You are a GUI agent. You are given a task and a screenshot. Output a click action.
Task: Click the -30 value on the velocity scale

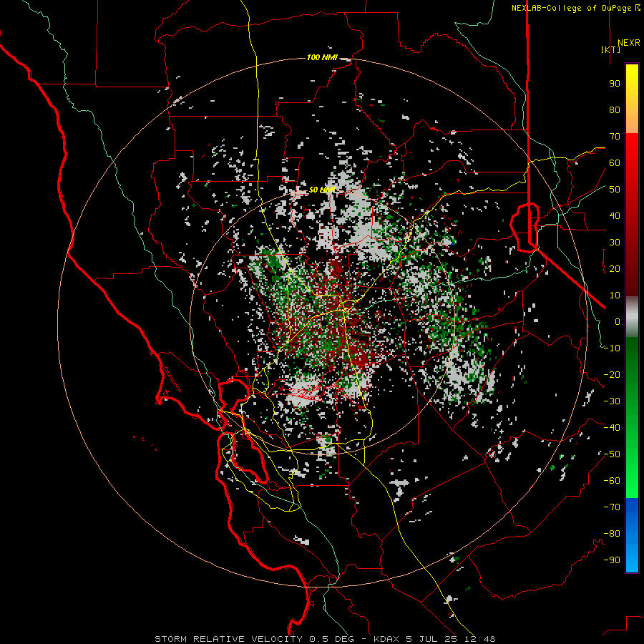(612, 401)
